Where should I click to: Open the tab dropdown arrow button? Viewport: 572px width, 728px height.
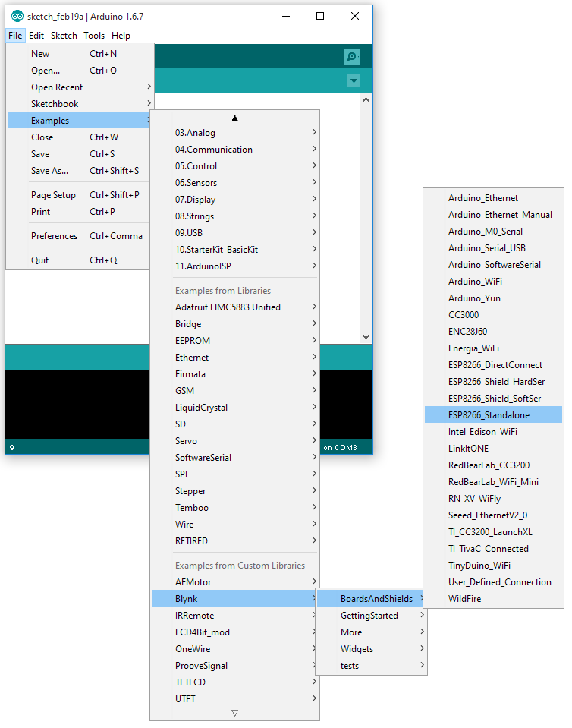click(x=354, y=80)
